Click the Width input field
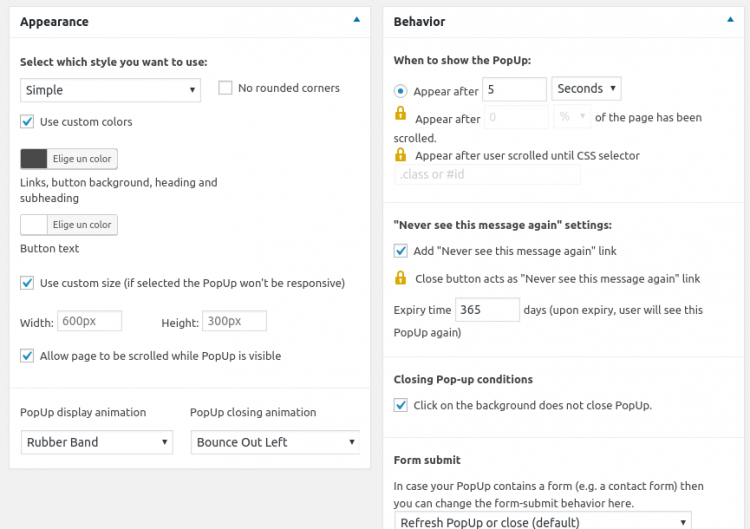The height and width of the screenshot is (529, 750). point(90,321)
